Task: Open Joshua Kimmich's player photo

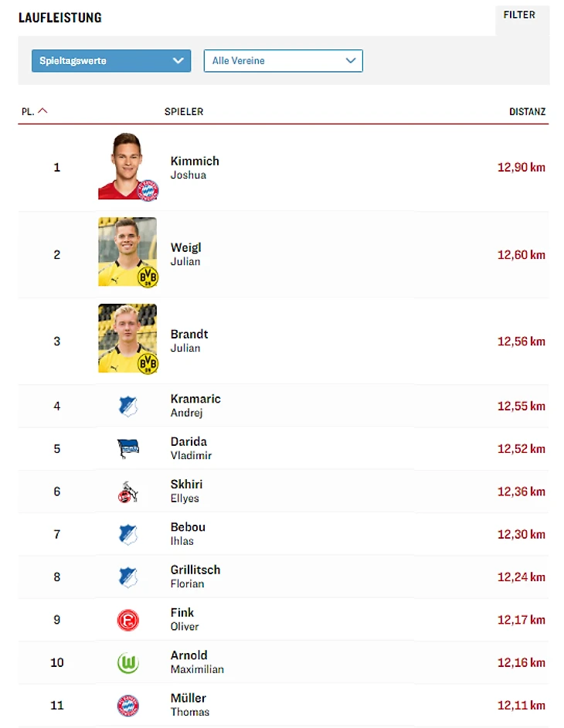Action: (x=127, y=167)
